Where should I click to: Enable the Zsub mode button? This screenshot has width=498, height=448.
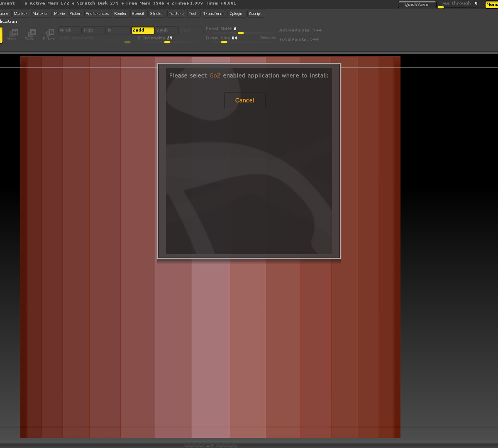[x=167, y=30]
